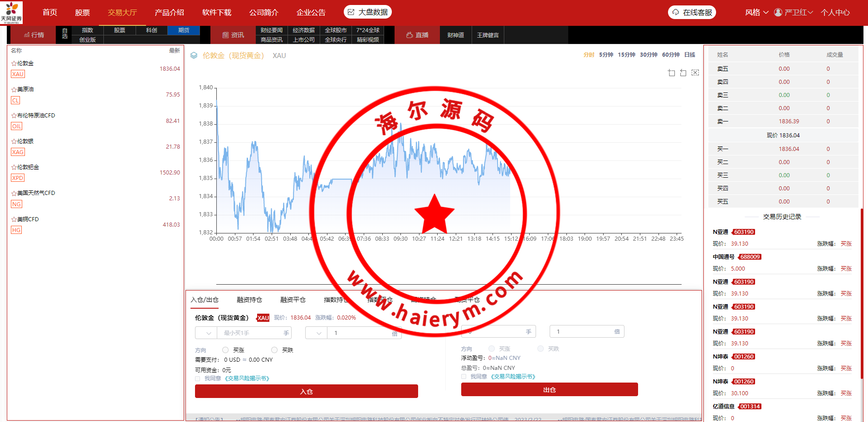Expand the 风格 style dropdown
The width and height of the screenshot is (868, 422).
[x=756, y=12]
